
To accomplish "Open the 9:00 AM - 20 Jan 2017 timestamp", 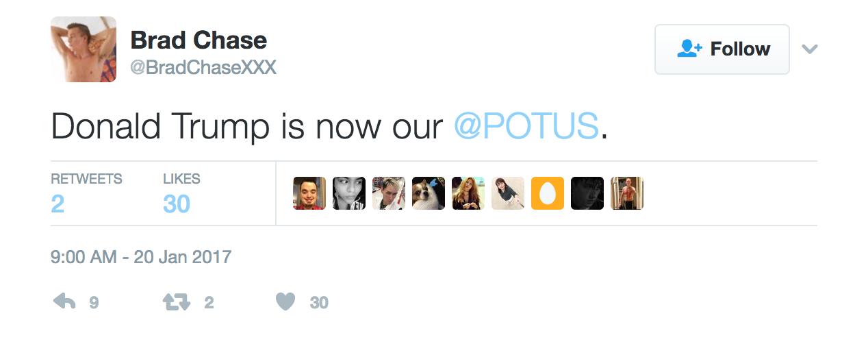I will pyautogui.click(x=141, y=258).
